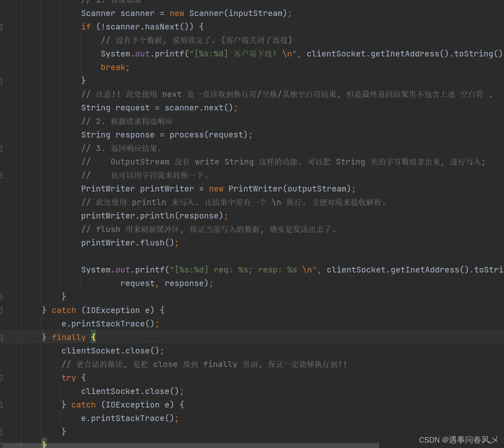Click the 'e.printStackTrace();' line directly above finally

click(x=110, y=324)
